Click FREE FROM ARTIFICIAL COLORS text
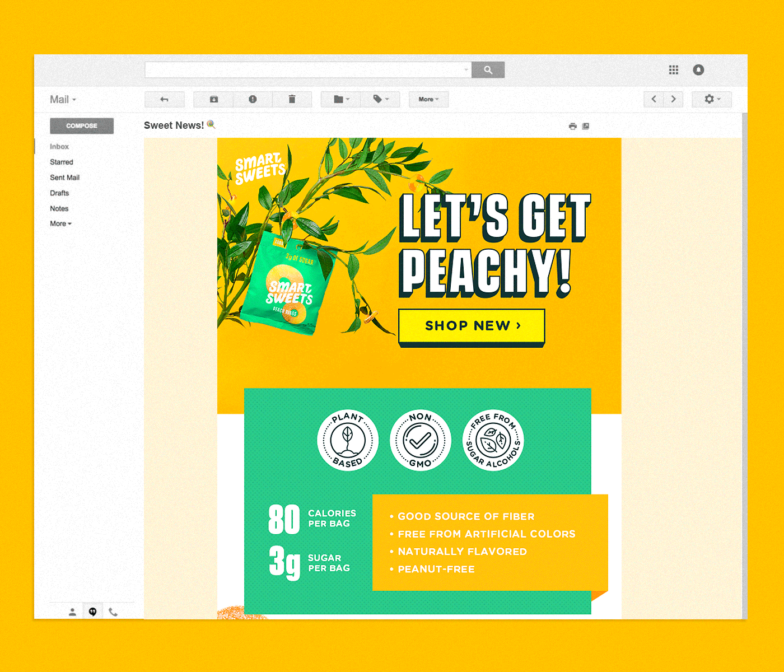Image resolution: width=784 pixels, height=672 pixels. tap(487, 534)
